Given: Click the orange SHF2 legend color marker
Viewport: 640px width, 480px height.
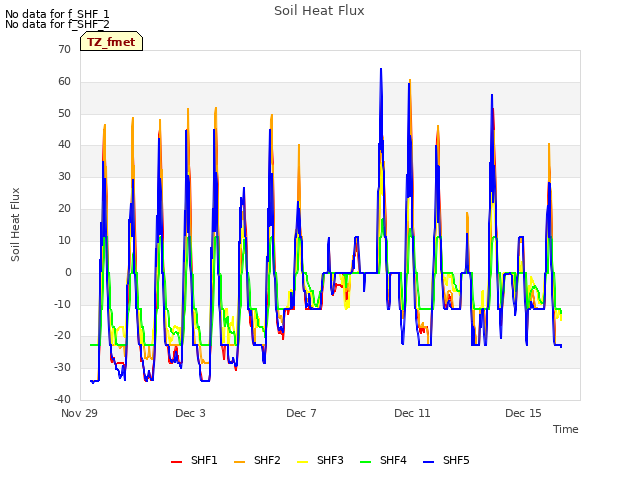Looking at the screenshot, I should (x=239, y=462).
